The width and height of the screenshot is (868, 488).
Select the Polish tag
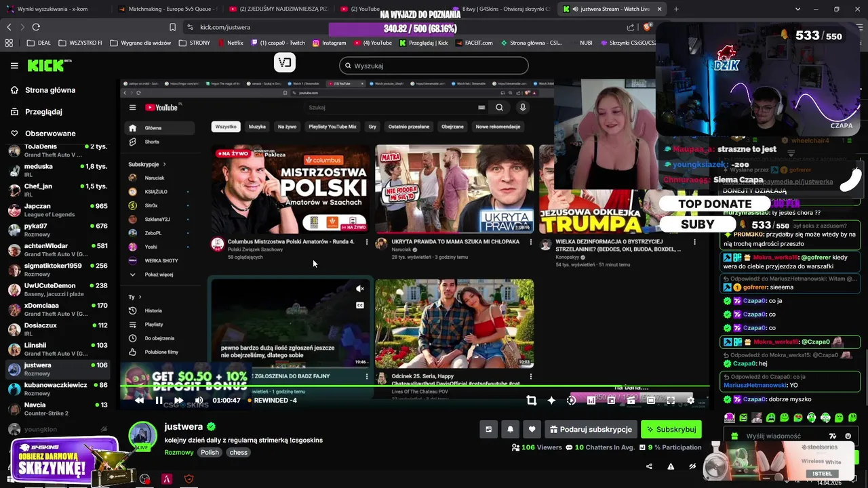pos(210,452)
